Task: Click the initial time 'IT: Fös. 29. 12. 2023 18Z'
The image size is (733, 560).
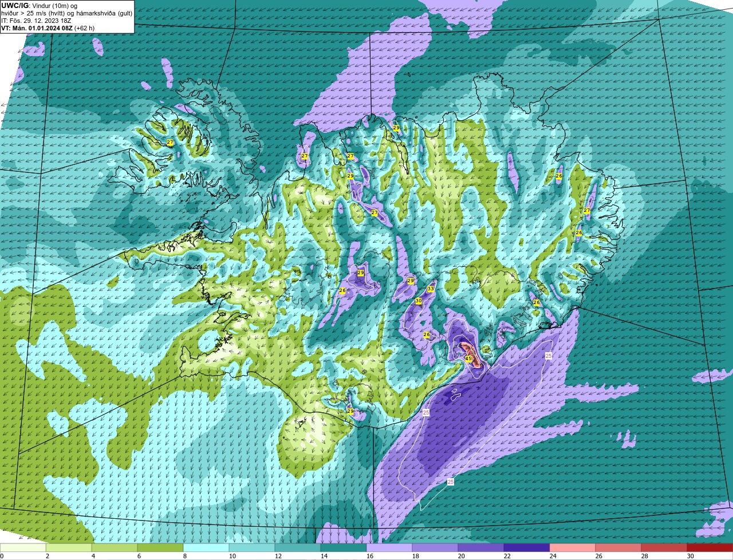Action: (36, 21)
